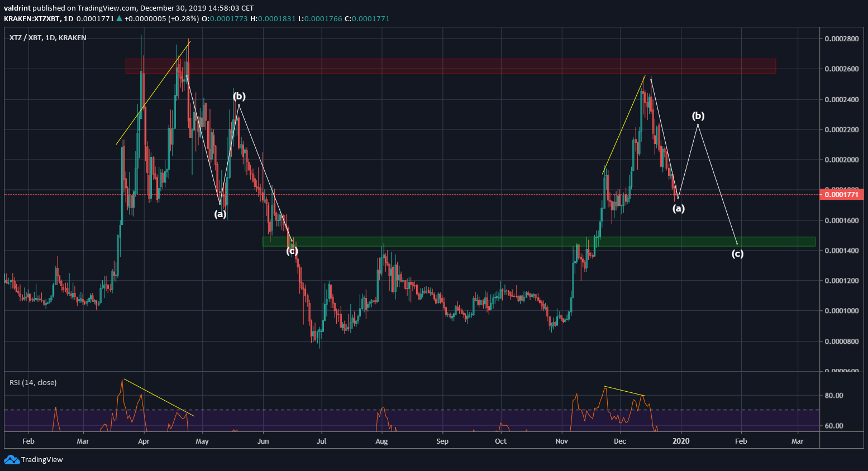Click the 0.0001200 price axis label
This screenshot has width=868, height=471.
point(842,281)
